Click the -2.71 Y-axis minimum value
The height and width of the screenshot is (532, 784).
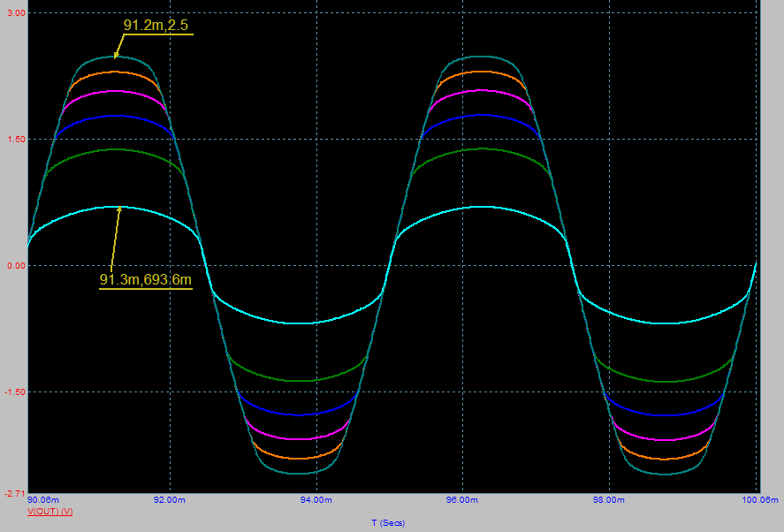(14, 493)
